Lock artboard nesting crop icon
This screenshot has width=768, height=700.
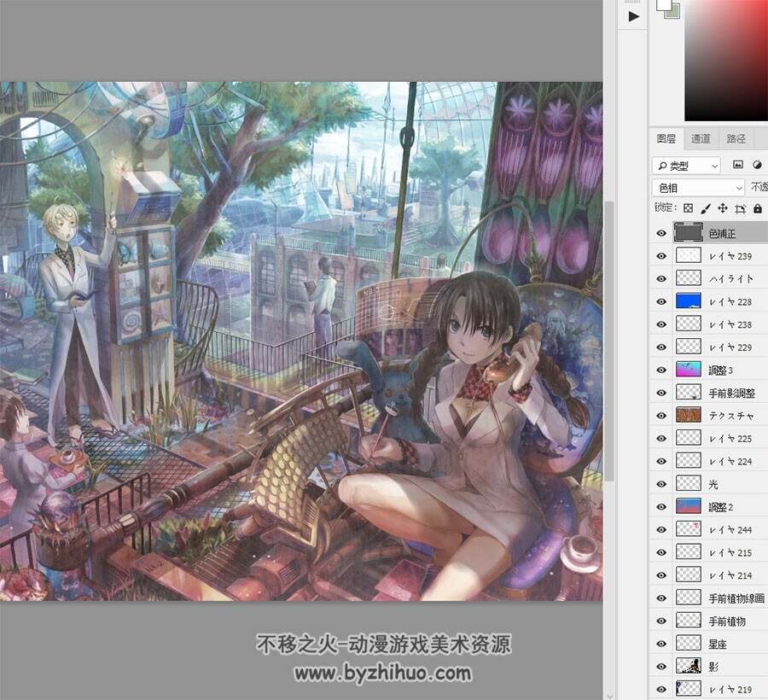pos(740,208)
